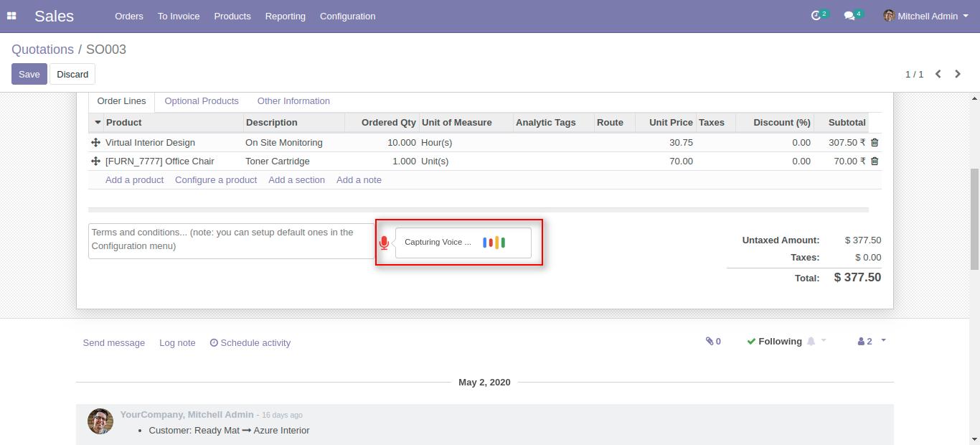Click the sort triangle on Product column

tap(98, 122)
